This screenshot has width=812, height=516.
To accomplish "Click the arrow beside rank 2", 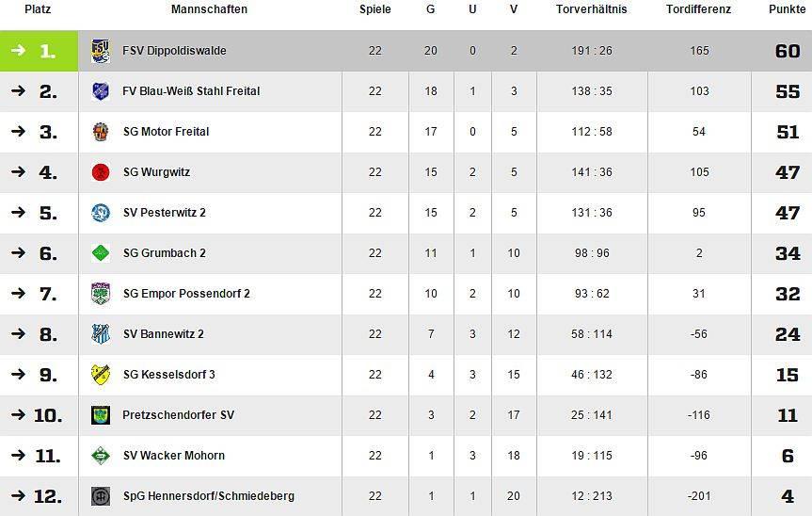I will (x=18, y=91).
